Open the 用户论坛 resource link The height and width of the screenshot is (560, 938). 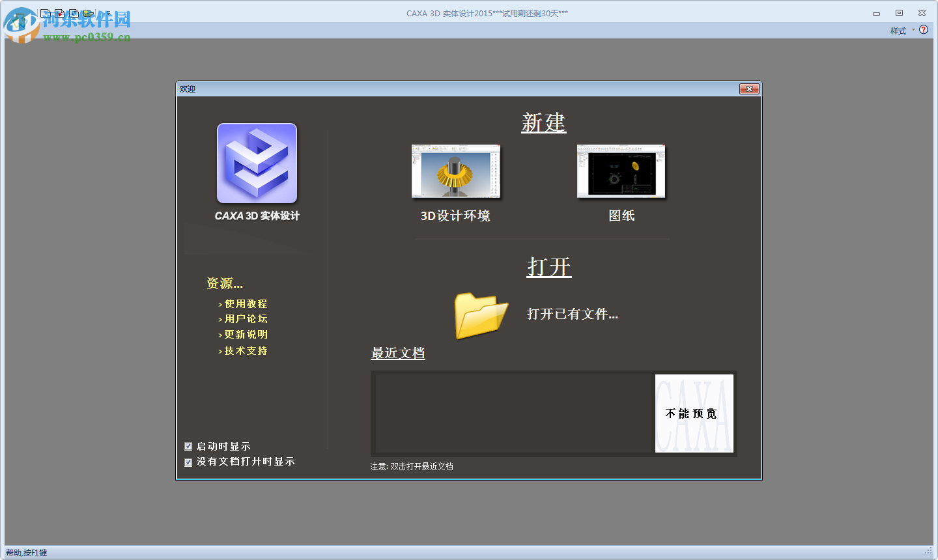coord(246,319)
